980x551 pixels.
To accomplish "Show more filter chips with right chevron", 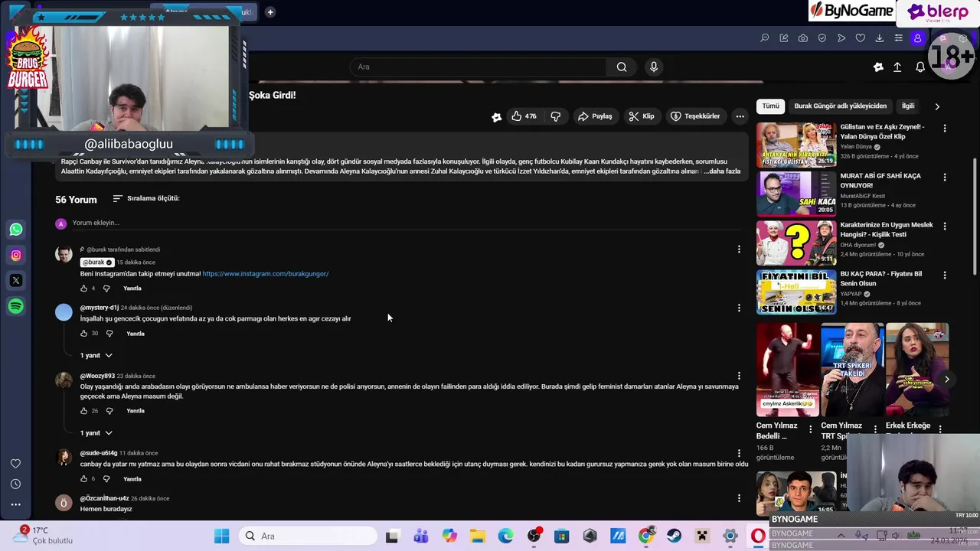I will pos(937,106).
